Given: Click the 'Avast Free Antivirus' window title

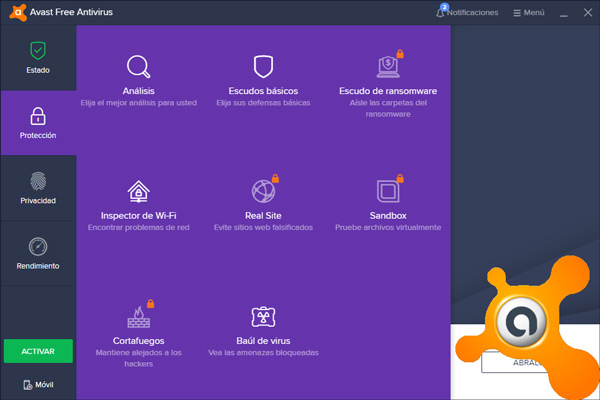Looking at the screenshot, I should pyautogui.click(x=71, y=12).
